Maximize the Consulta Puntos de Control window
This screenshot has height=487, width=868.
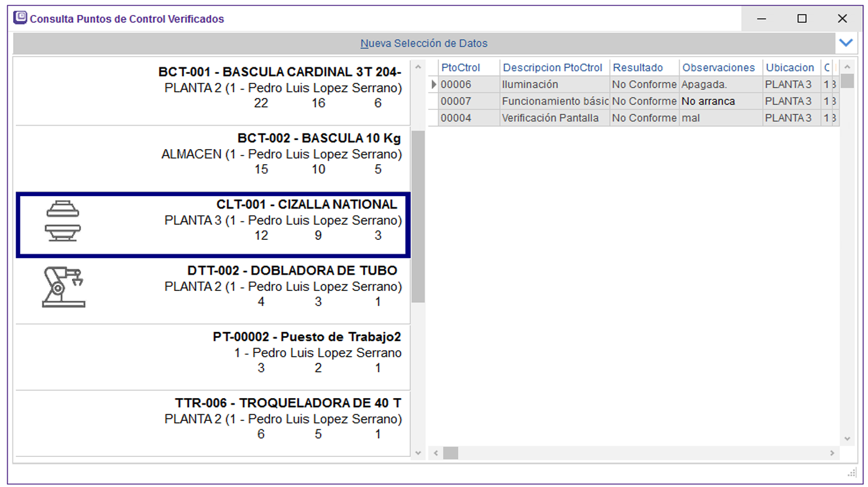coord(802,19)
